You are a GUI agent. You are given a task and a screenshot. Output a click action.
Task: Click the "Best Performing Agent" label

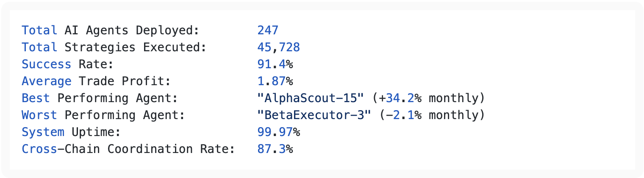(100, 98)
